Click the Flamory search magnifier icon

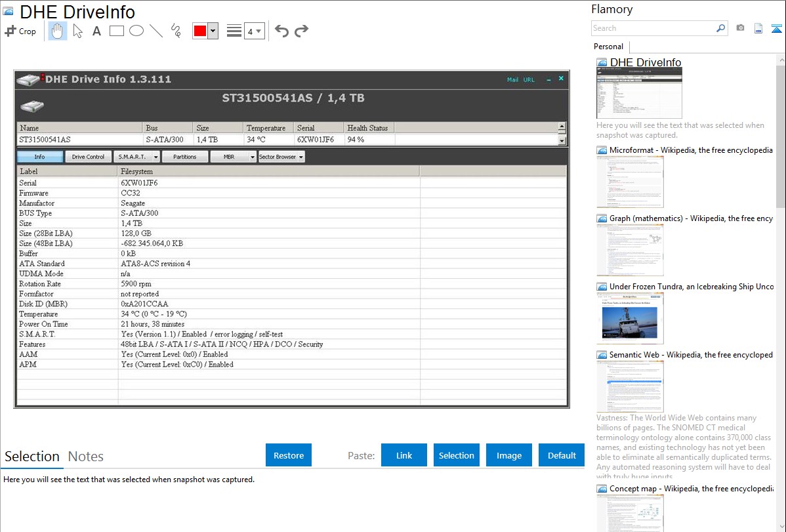[721, 28]
